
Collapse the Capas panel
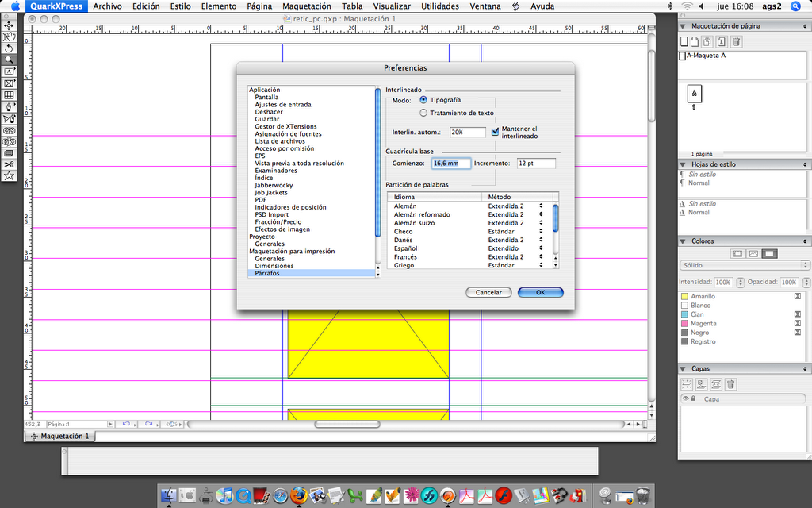(x=683, y=368)
